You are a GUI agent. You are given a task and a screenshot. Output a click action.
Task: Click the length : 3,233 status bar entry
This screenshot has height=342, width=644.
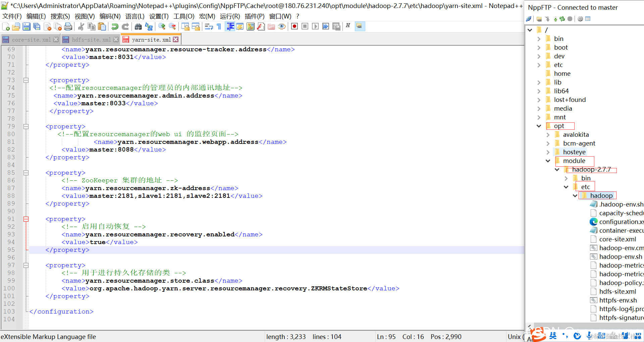[286, 337]
